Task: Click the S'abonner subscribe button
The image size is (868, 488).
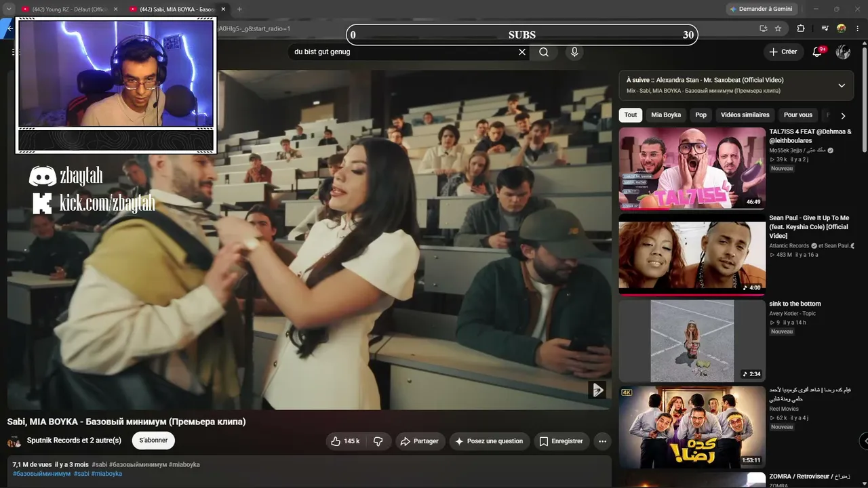Action: [x=153, y=441]
